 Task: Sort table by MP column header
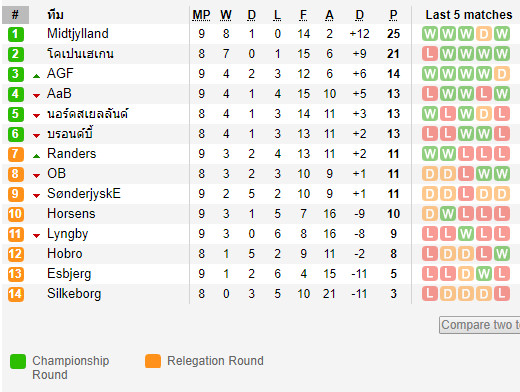point(201,15)
